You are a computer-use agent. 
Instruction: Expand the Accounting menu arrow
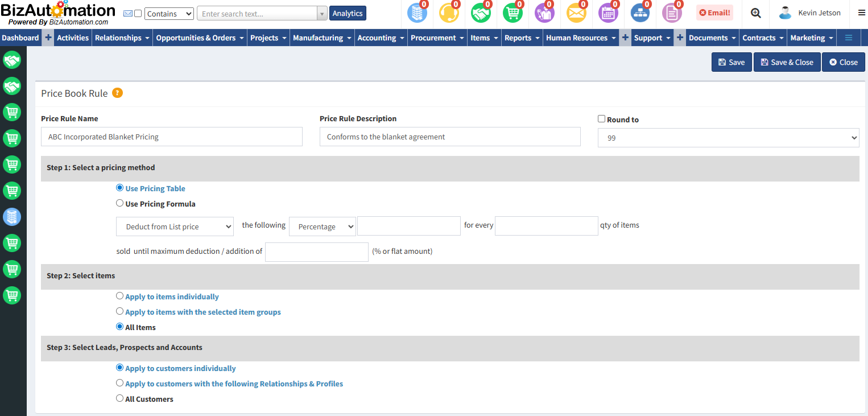pyautogui.click(x=402, y=38)
